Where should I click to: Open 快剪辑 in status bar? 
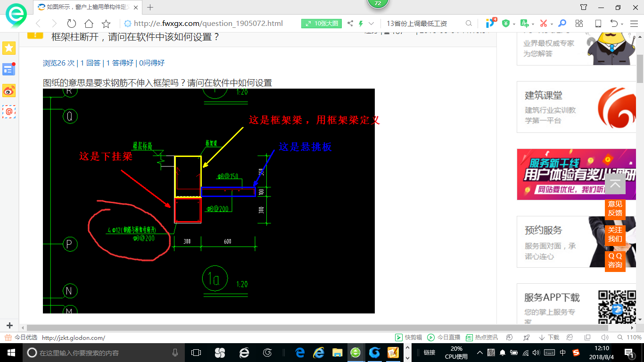(409, 337)
